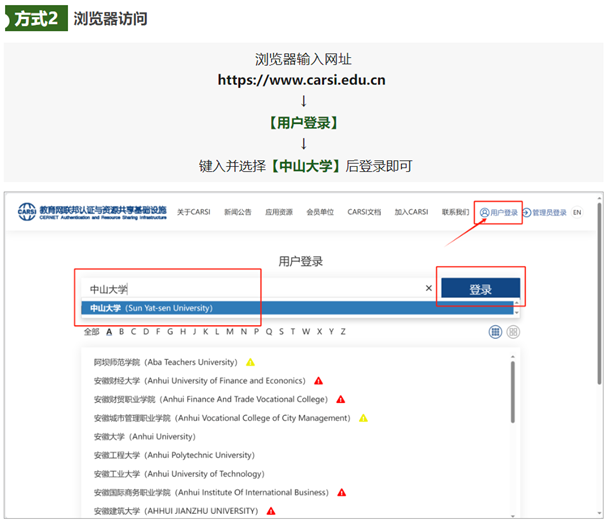Filter schools by letter J

tap(195, 332)
